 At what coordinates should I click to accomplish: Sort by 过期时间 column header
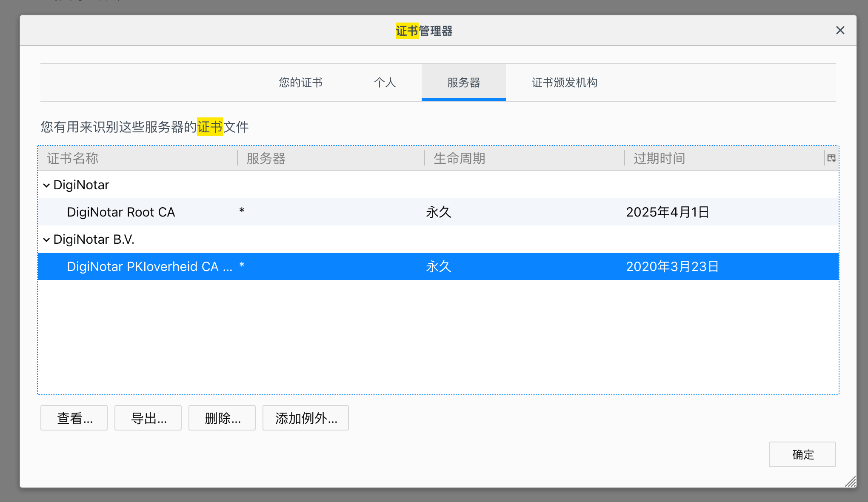723,158
